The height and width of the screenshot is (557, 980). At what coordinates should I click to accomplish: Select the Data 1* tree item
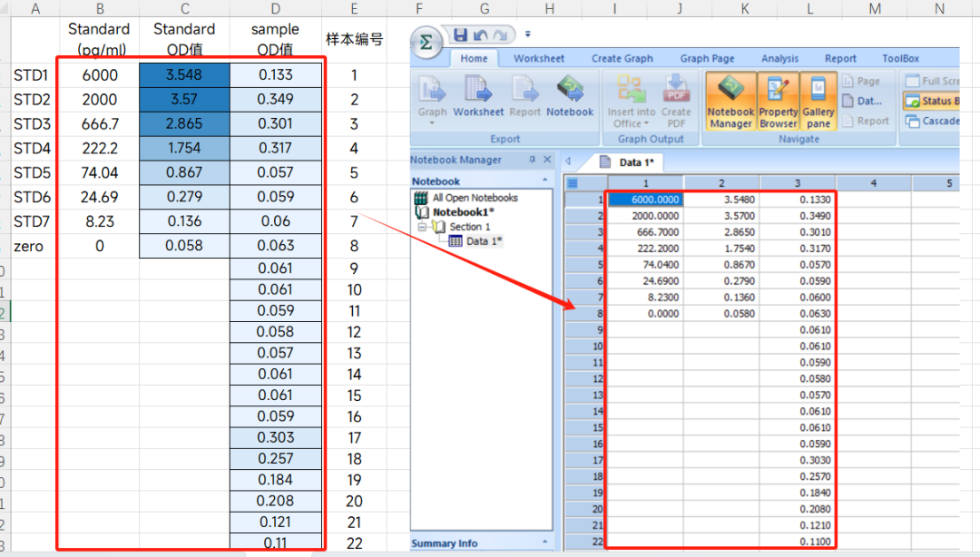[x=476, y=241]
